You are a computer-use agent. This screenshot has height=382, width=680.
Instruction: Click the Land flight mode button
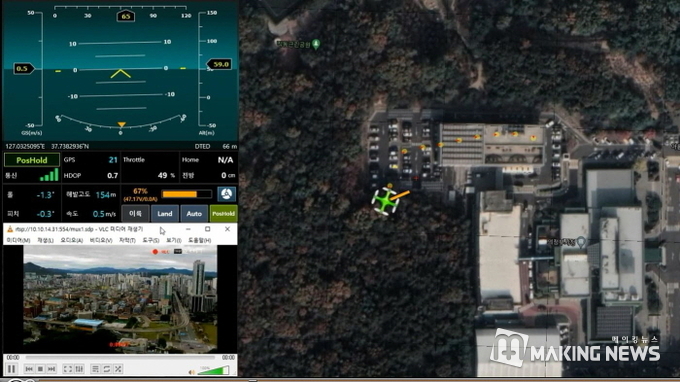pyautogui.click(x=165, y=214)
